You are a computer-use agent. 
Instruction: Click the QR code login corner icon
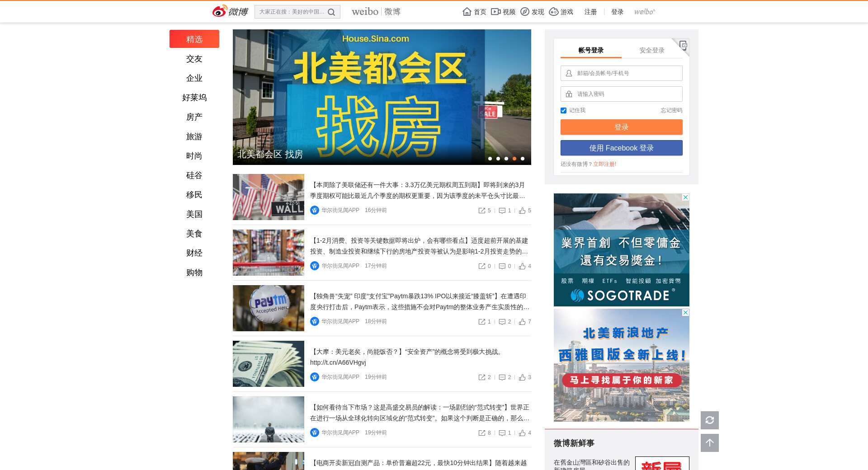click(x=683, y=45)
